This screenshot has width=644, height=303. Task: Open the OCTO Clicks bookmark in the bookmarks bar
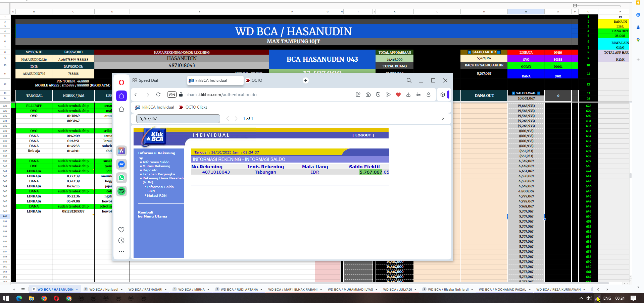pos(193,107)
